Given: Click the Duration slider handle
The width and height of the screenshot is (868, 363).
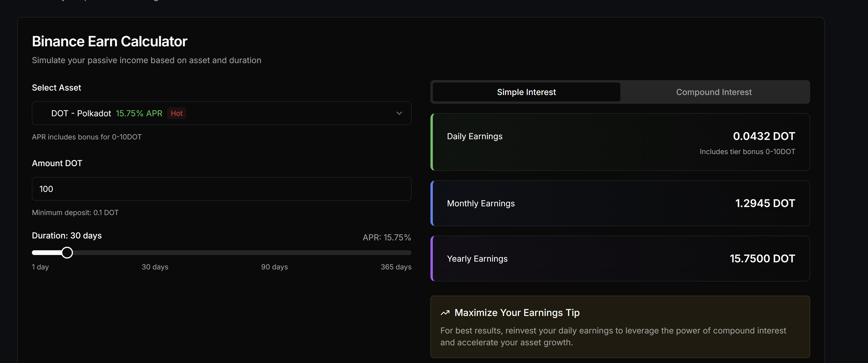Looking at the screenshot, I should 67,253.
